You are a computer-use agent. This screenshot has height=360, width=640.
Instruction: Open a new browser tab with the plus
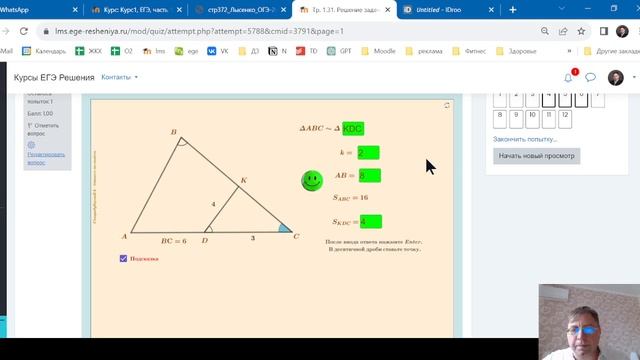point(513,10)
